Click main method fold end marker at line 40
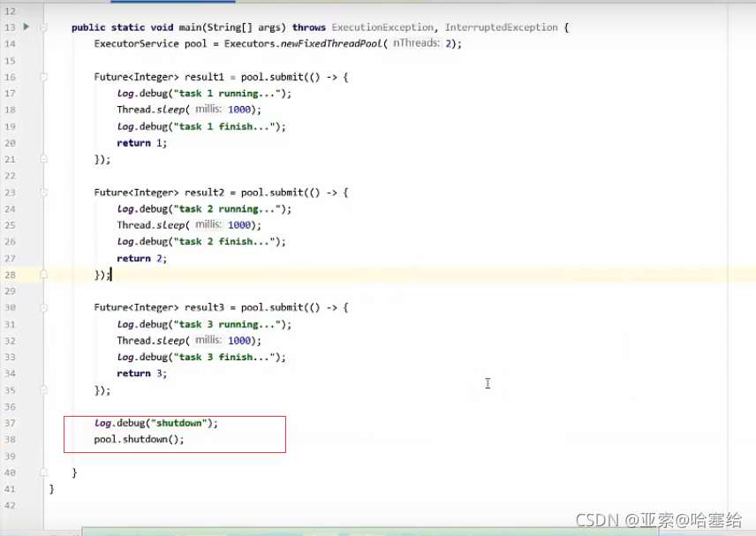 click(44, 472)
